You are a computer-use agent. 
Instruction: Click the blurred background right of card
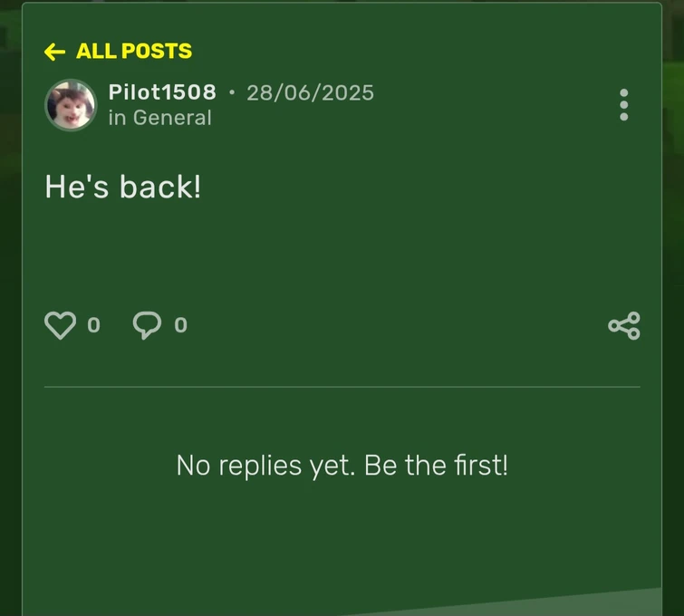[x=673, y=305]
